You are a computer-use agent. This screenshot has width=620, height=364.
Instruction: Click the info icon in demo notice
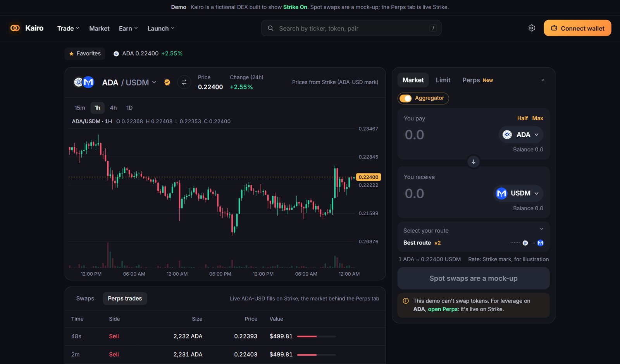[x=406, y=301]
